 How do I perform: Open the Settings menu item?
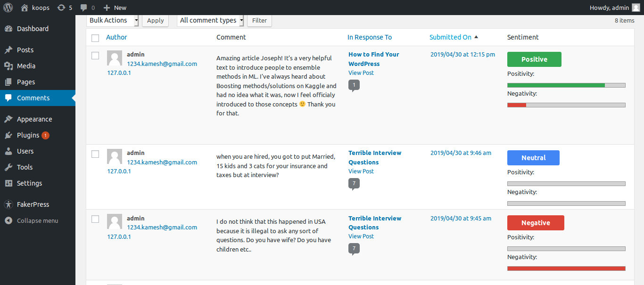pyautogui.click(x=29, y=183)
